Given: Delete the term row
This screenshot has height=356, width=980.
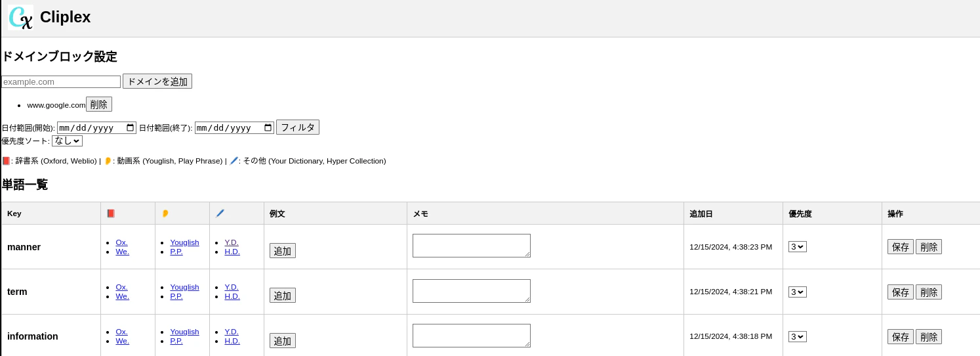Looking at the screenshot, I should [929, 292].
